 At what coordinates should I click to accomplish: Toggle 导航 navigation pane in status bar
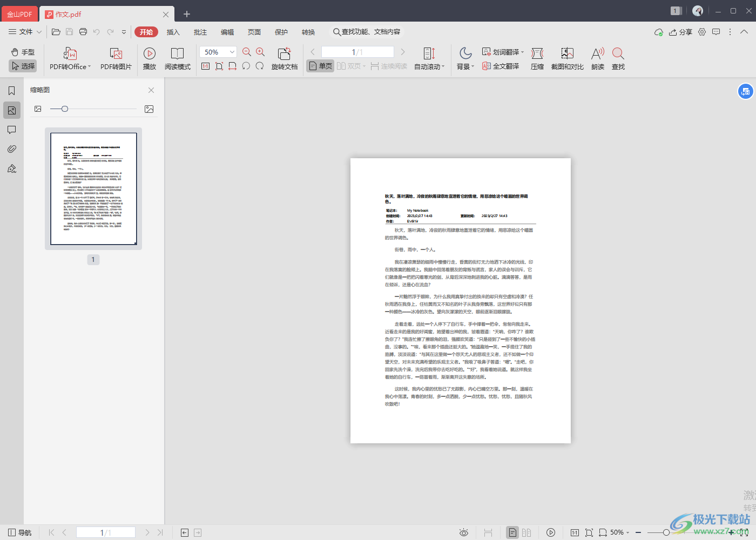pos(19,532)
